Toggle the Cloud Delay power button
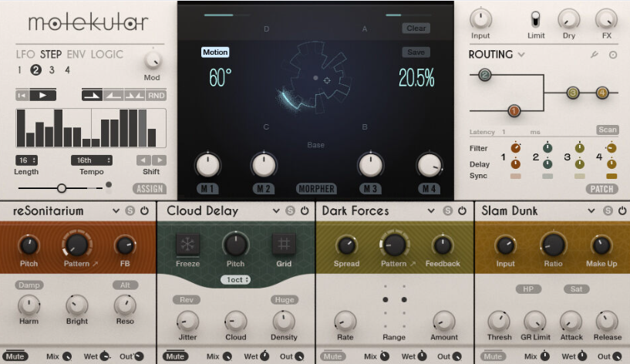The height and width of the screenshot is (364, 630). [303, 211]
